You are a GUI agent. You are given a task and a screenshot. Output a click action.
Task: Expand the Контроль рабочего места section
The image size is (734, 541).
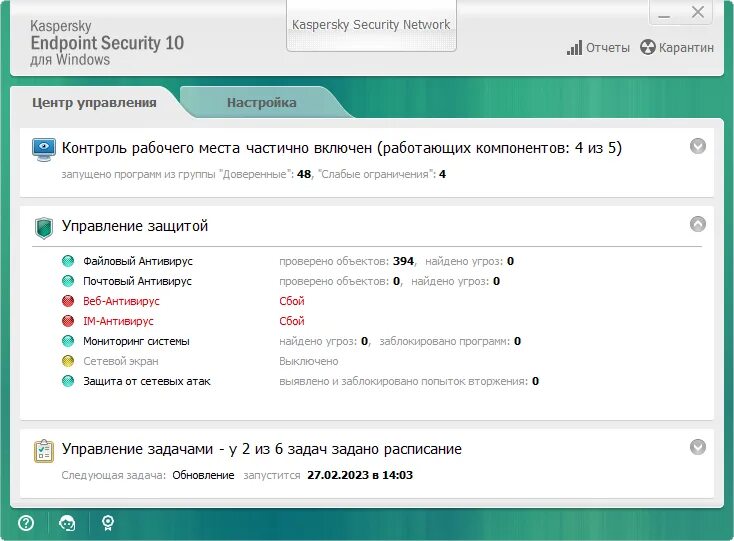click(x=697, y=146)
